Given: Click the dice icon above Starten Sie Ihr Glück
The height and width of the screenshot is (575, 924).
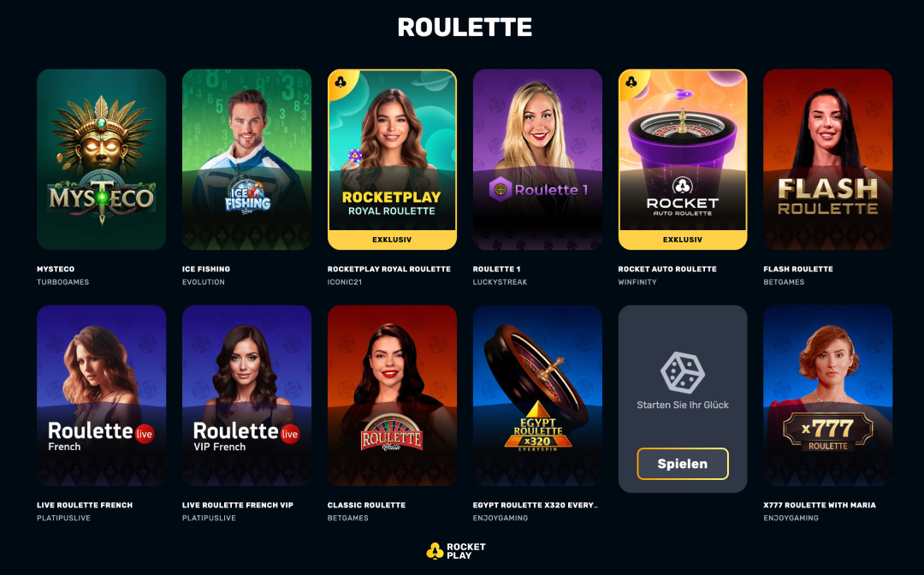Looking at the screenshot, I should click(x=683, y=372).
